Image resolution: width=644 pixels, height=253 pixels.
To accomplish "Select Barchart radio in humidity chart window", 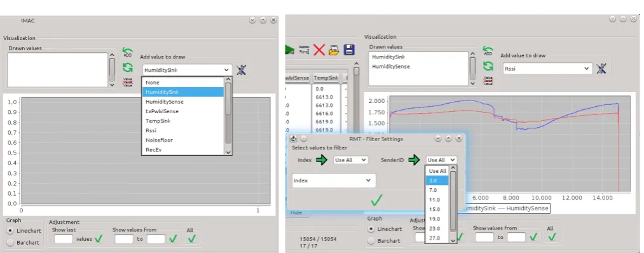I will 371,241.
